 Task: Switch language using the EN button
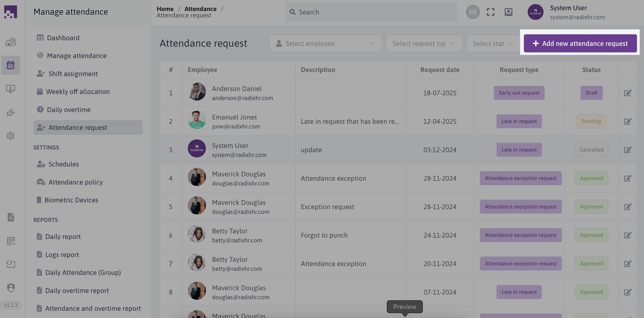(x=472, y=12)
